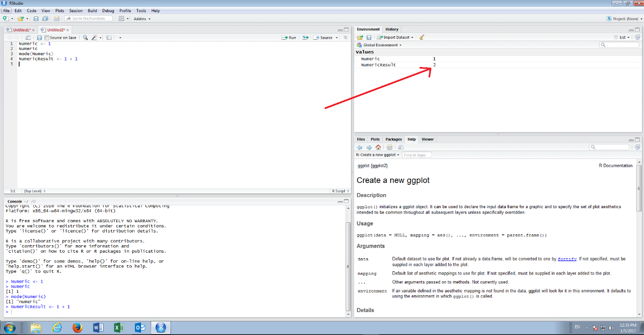Open find and replace magnifier in editor
This screenshot has height=335, width=644.
tap(85, 37)
